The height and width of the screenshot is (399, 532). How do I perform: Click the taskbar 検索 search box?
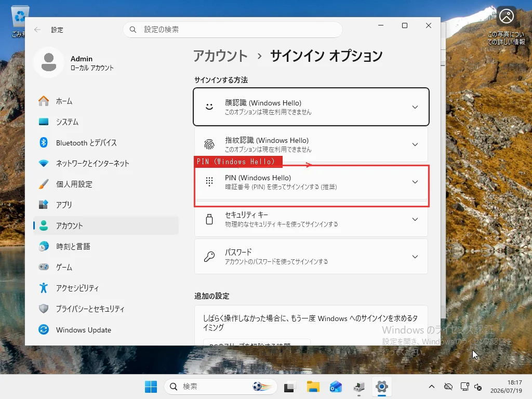[x=220, y=387]
